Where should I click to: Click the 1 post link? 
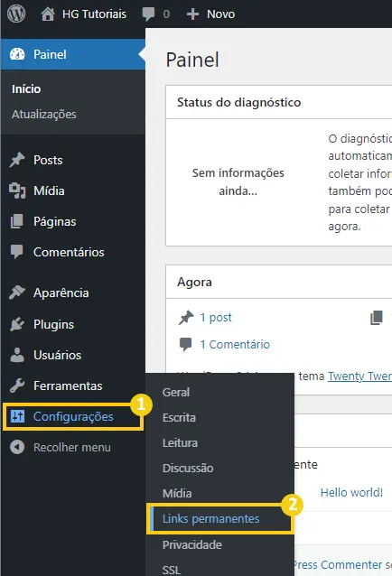click(x=216, y=318)
